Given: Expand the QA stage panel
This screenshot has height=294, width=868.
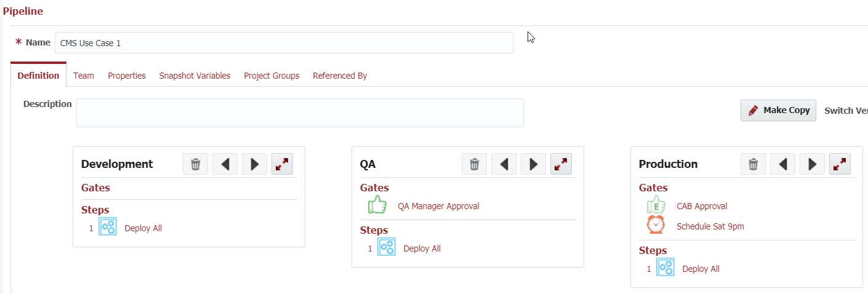Looking at the screenshot, I should (561, 164).
